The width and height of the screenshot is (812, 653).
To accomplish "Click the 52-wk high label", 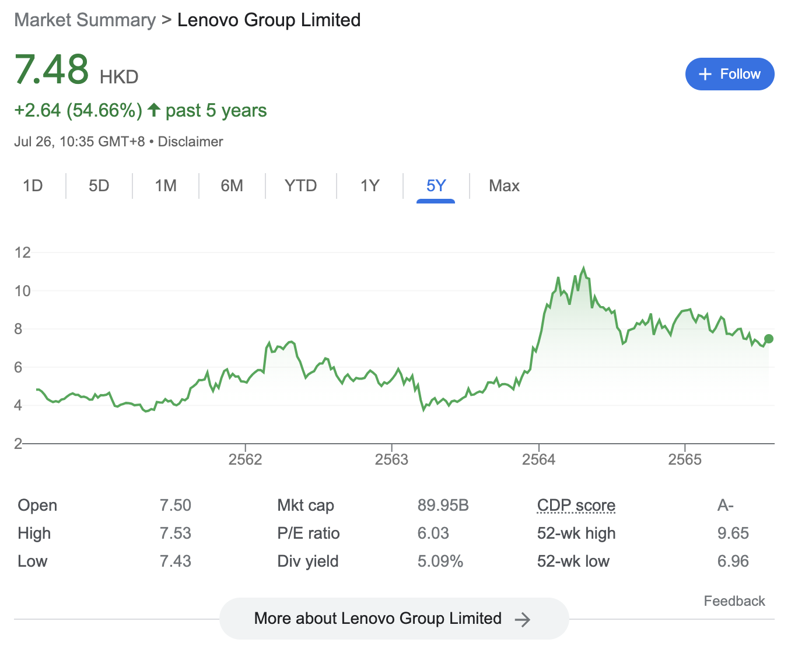I will coord(576,533).
